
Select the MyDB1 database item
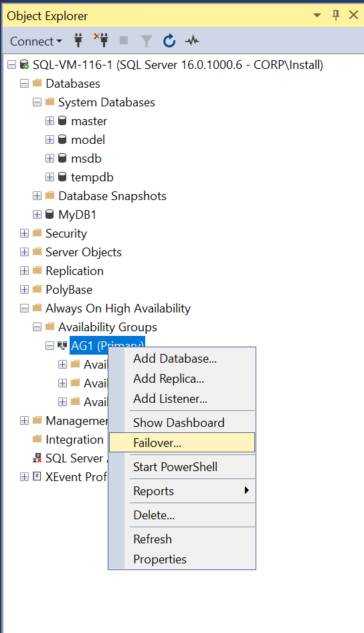point(78,215)
